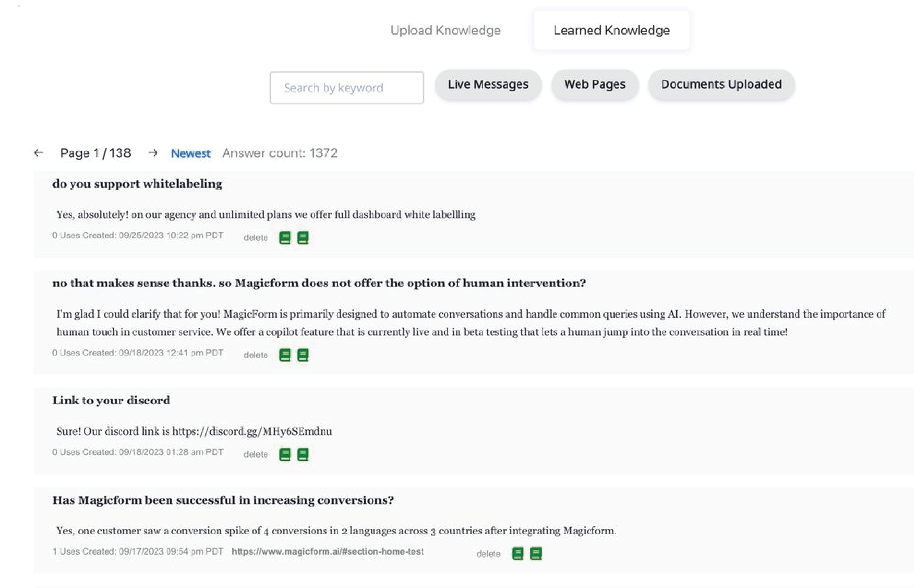Screen dimensions: 914x588
Task: Open the magicform.ai section-home-test source link
Action: click(327, 552)
